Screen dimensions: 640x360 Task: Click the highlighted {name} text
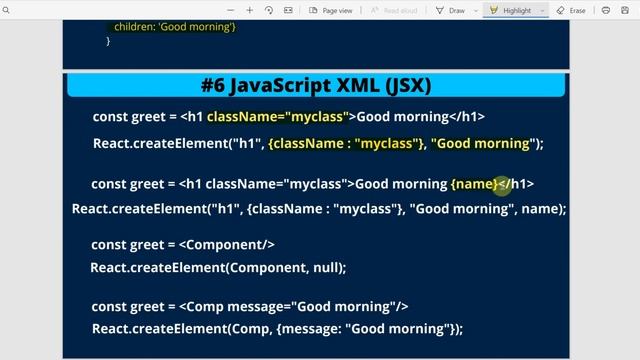point(474,184)
